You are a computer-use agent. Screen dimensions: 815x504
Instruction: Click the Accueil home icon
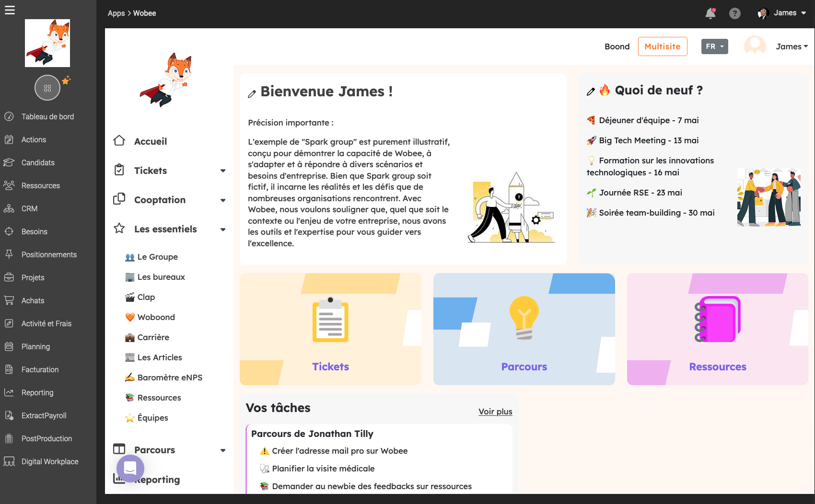pos(119,141)
